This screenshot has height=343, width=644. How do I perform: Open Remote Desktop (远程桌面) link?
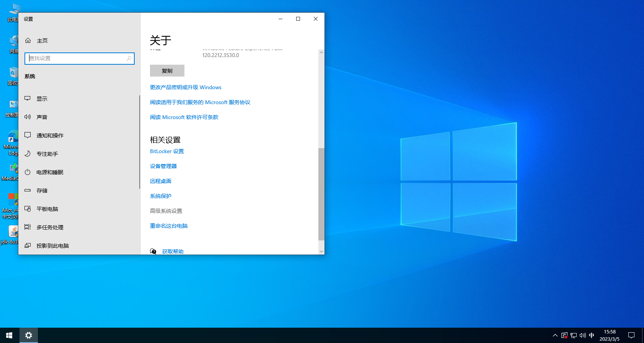click(161, 181)
